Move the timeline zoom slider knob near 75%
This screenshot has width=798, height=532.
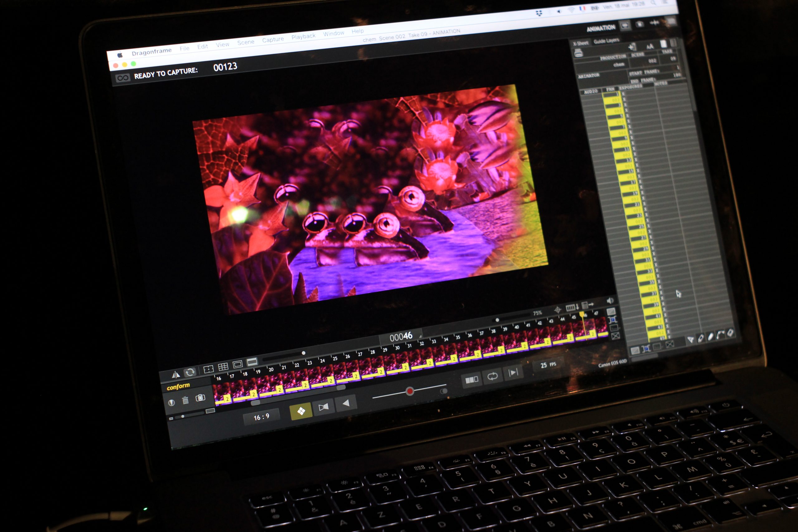point(497,320)
